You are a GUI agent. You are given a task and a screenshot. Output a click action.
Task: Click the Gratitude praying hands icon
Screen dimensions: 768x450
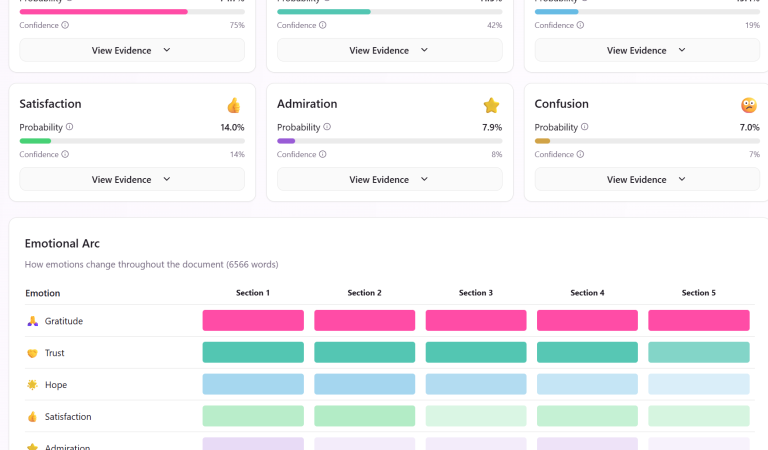click(32, 321)
